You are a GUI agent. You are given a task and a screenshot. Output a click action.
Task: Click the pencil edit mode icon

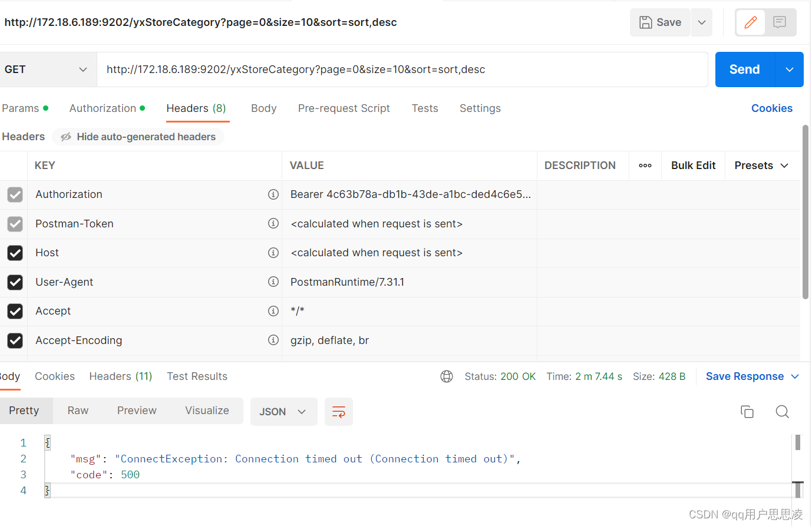[750, 22]
